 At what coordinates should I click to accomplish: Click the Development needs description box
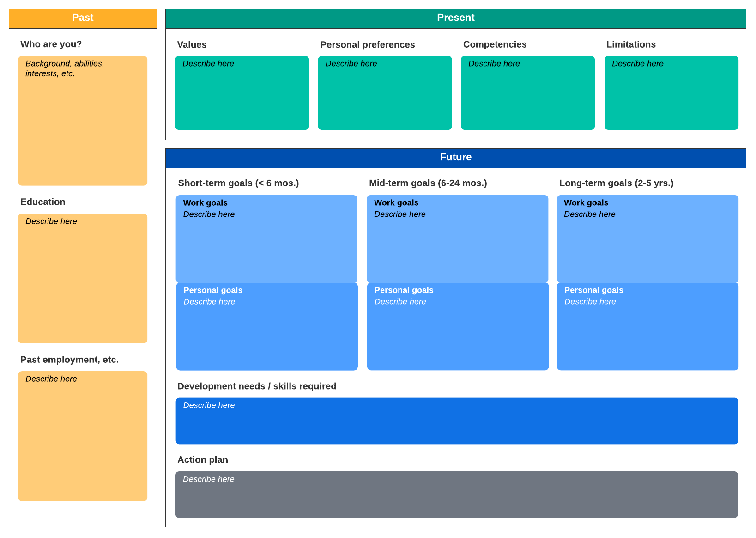[457, 421]
